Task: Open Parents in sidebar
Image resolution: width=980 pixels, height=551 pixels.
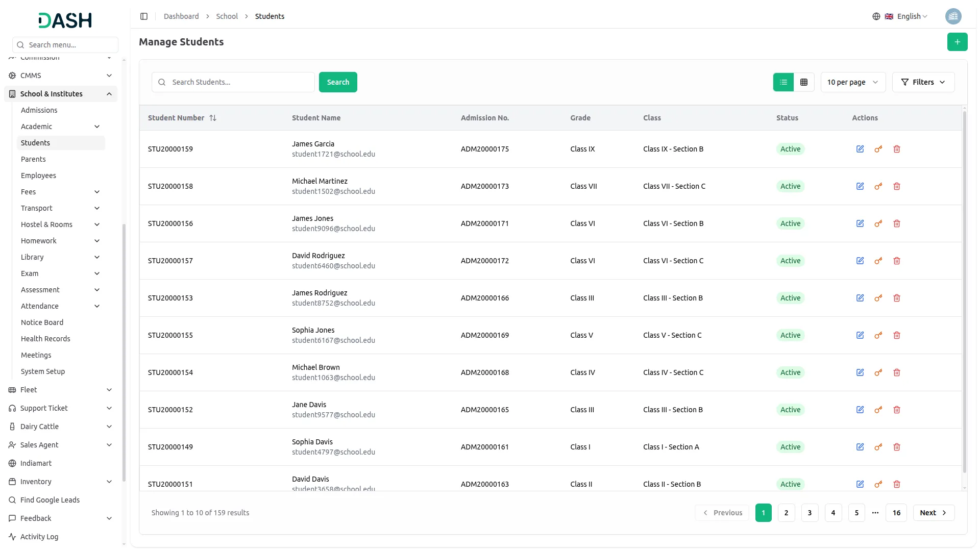Action: [33, 159]
